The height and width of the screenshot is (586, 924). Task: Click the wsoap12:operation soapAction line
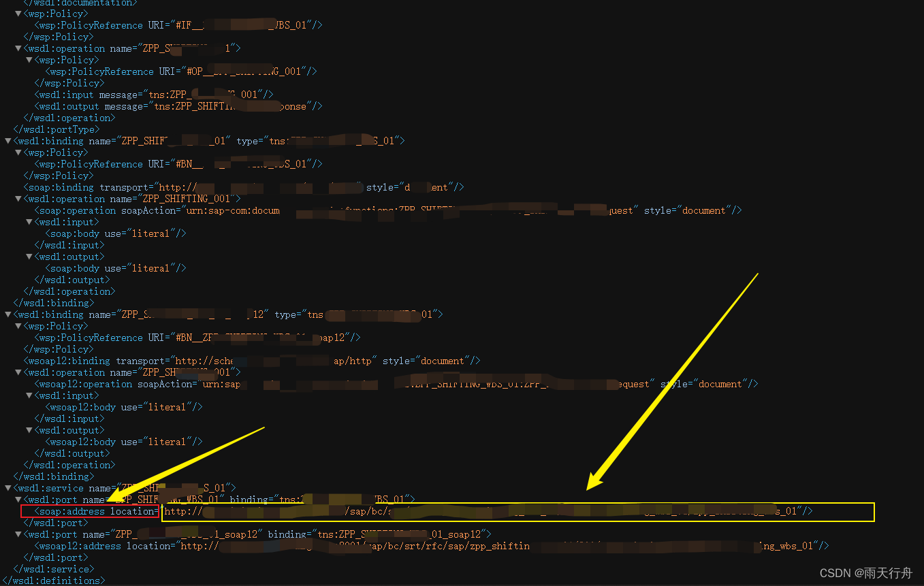(396, 384)
